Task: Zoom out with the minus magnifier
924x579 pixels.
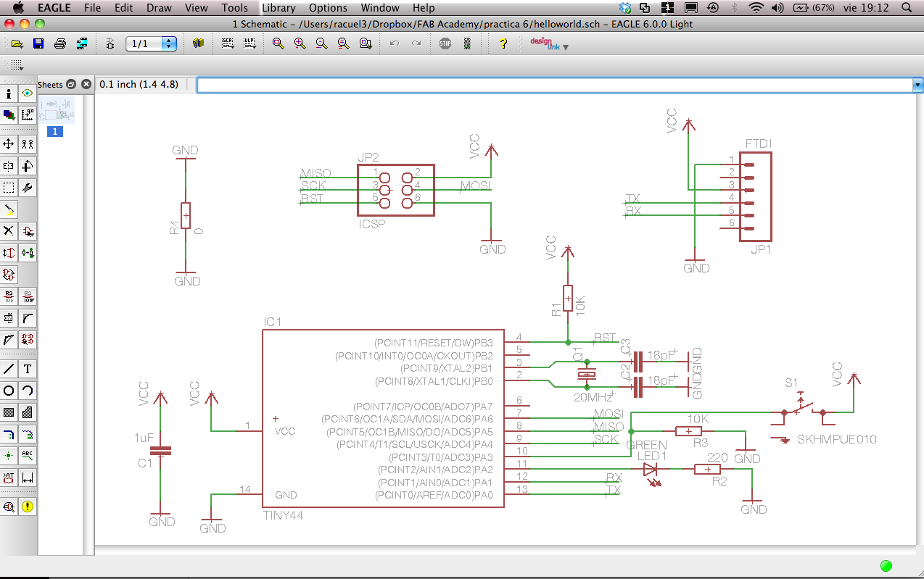Action: pyautogui.click(x=321, y=43)
